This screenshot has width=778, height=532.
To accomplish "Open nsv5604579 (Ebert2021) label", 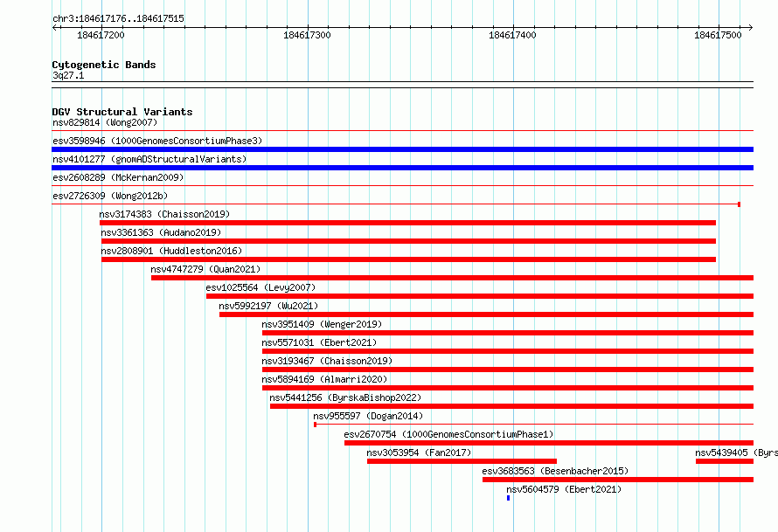I will [564, 489].
